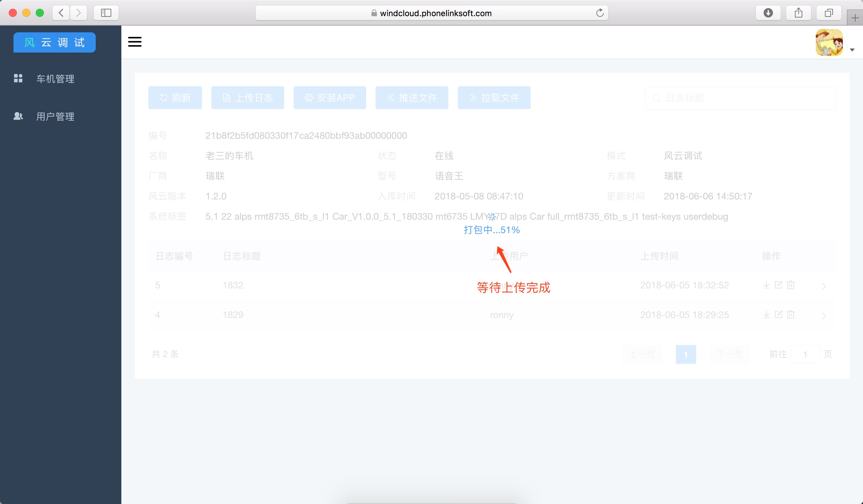Download log 1829
The height and width of the screenshot is (504, 863).
tap(767, 314)
